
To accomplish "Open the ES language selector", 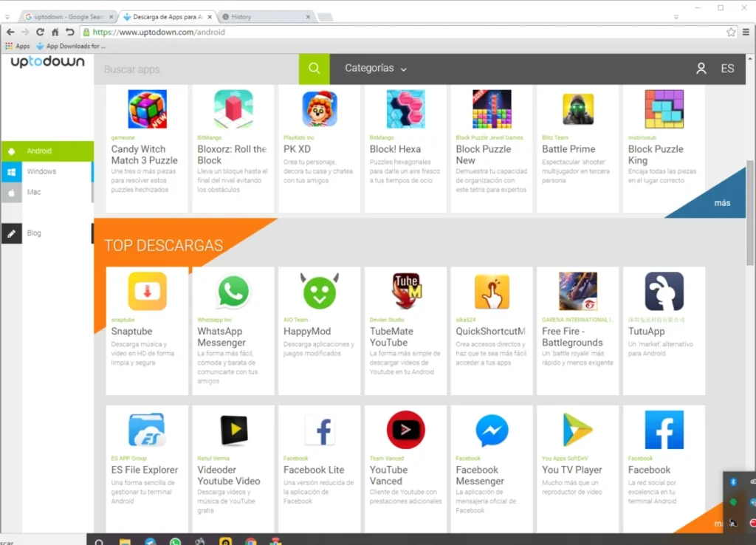I will pos(727,69).
